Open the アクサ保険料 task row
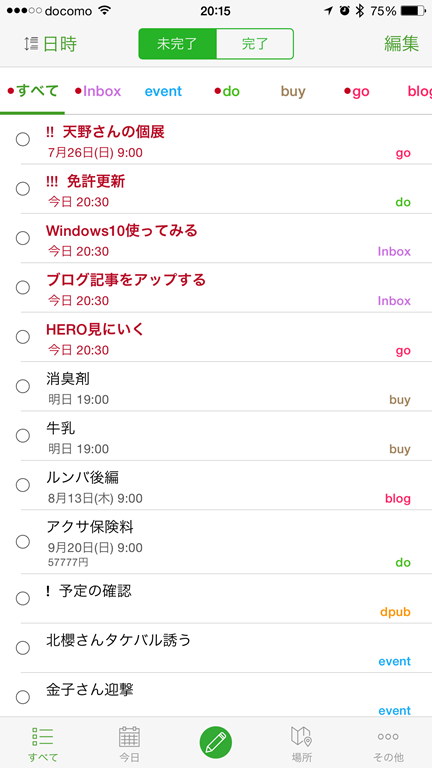This screenshot has width=432, height=768. pos(216,542)
